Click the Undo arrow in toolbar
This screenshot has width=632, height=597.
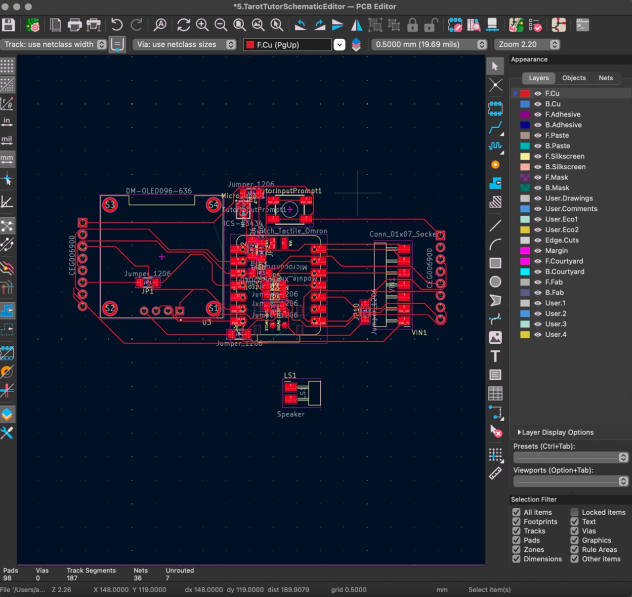[117, 23]
